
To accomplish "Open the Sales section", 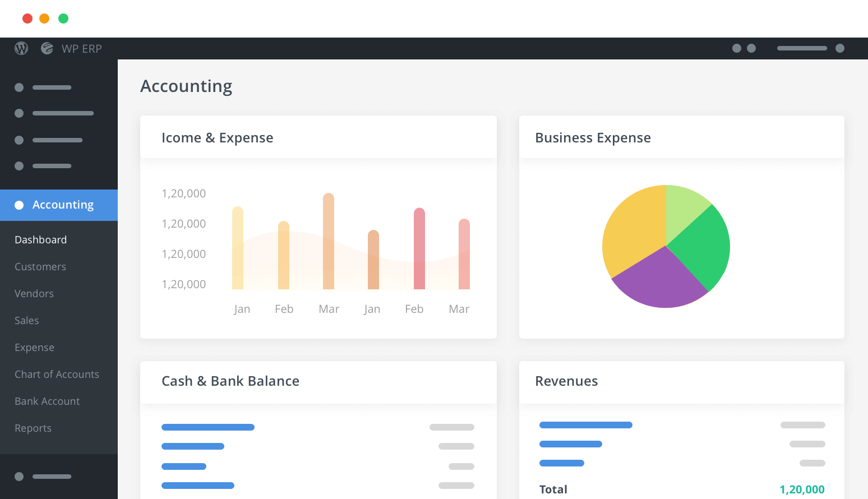I will tap(26, 320).
